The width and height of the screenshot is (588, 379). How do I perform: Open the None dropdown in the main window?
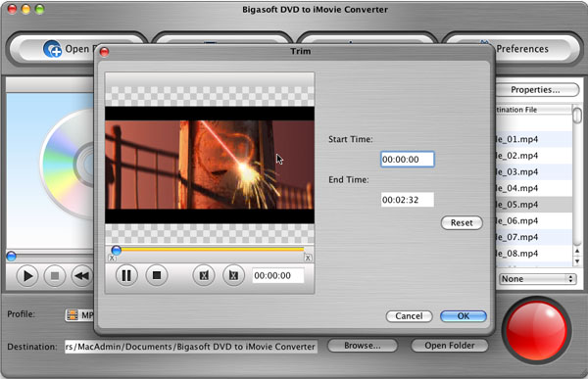pyautogui.click(x=537, y=279)
